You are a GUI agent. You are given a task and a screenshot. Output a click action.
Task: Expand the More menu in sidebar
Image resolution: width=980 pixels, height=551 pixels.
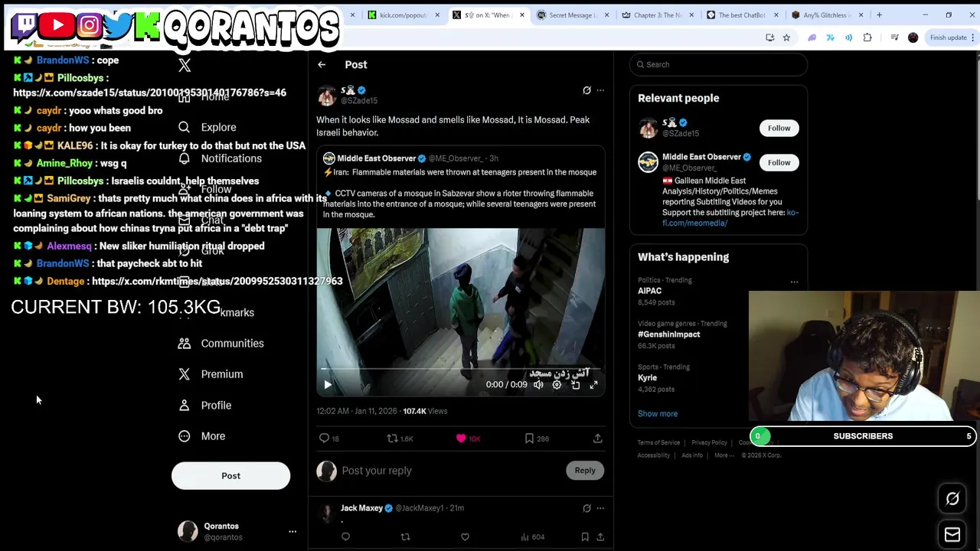(213, 436)
